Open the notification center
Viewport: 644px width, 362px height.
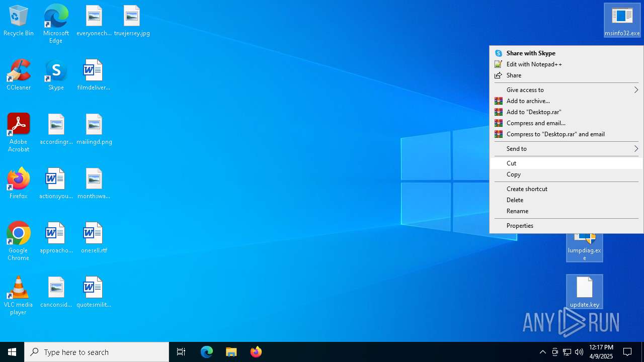tap(628, 352)
